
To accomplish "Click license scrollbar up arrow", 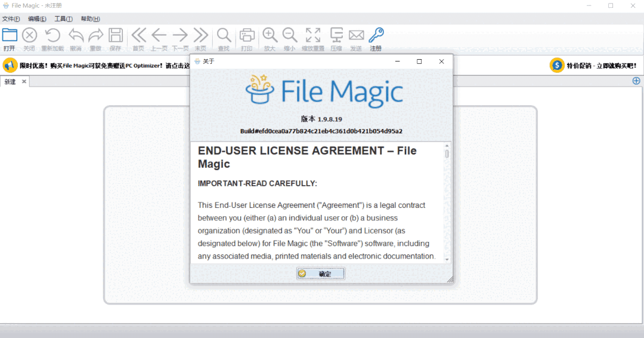I will 447,146.
